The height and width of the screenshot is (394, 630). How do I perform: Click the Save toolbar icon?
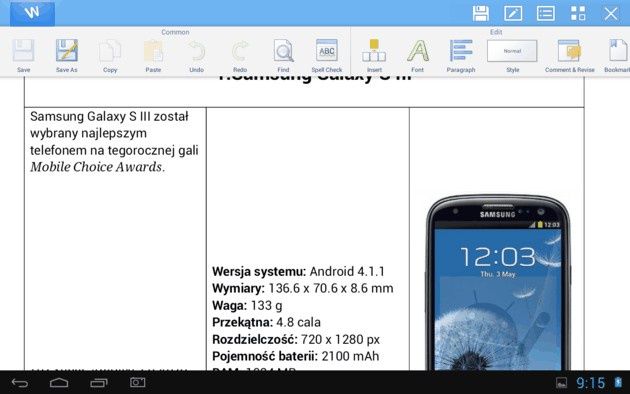(x=24, y=56)
